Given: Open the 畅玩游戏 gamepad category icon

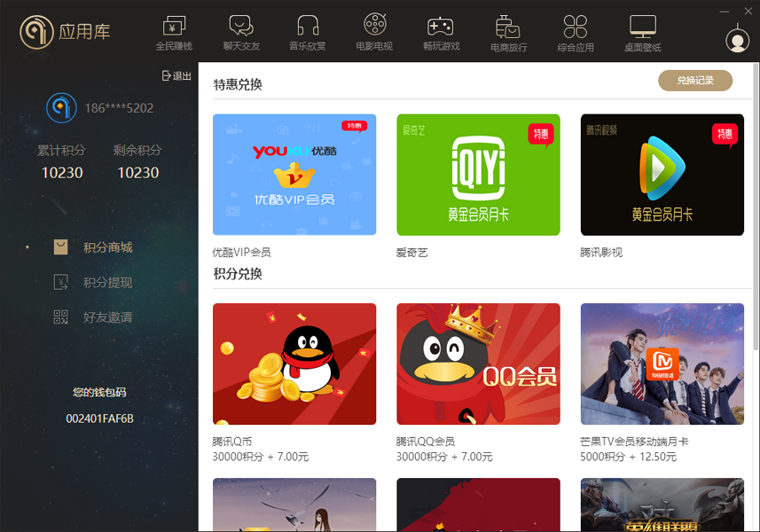Looking at the screenshot, I should pyautogui.click(x=440, y=27).
